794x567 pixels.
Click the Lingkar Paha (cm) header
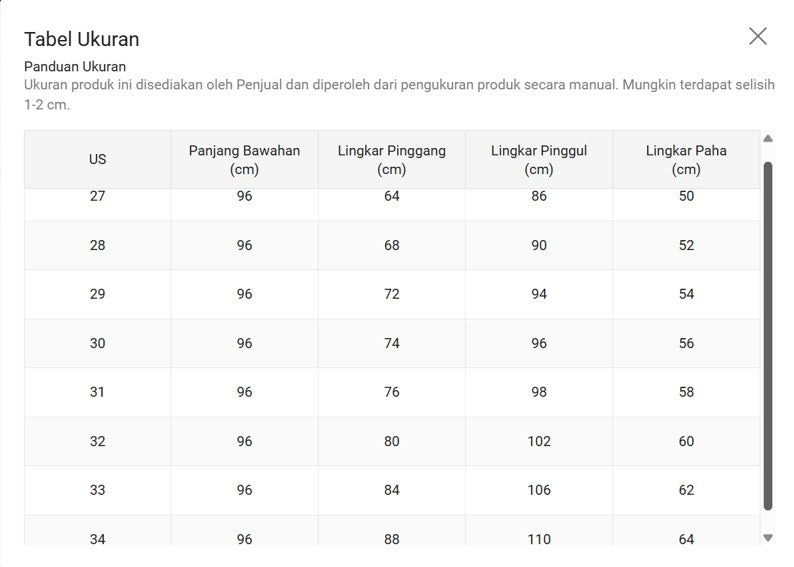tap(686, 159)
